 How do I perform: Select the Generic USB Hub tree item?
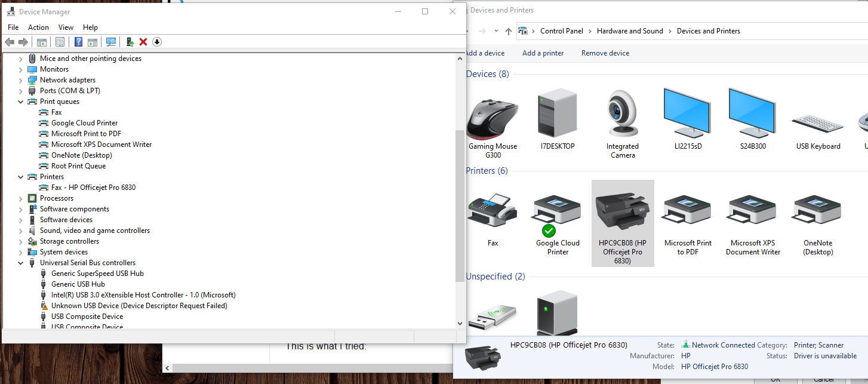click(78, 284)
